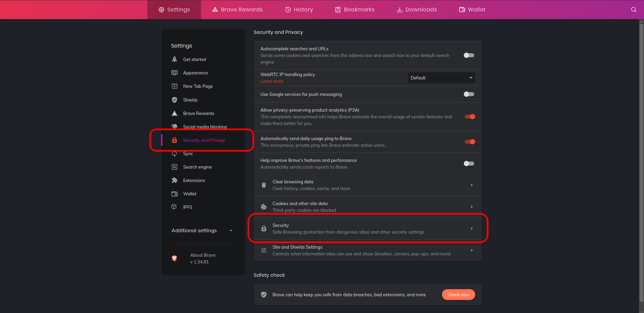Open Site and Shields Settings arrow
This screenshot has width=644, height=313.
point(472,250)
